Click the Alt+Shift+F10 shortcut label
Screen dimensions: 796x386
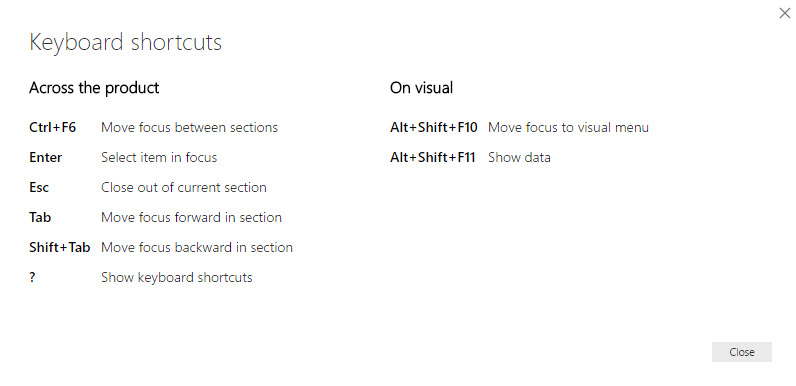click(434, 127)
